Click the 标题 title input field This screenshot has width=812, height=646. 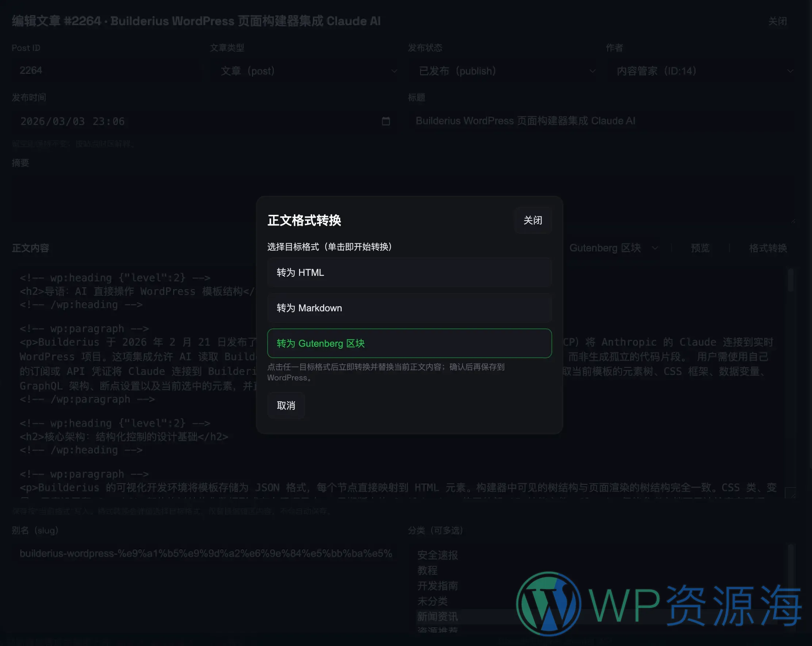click(601, 121)
